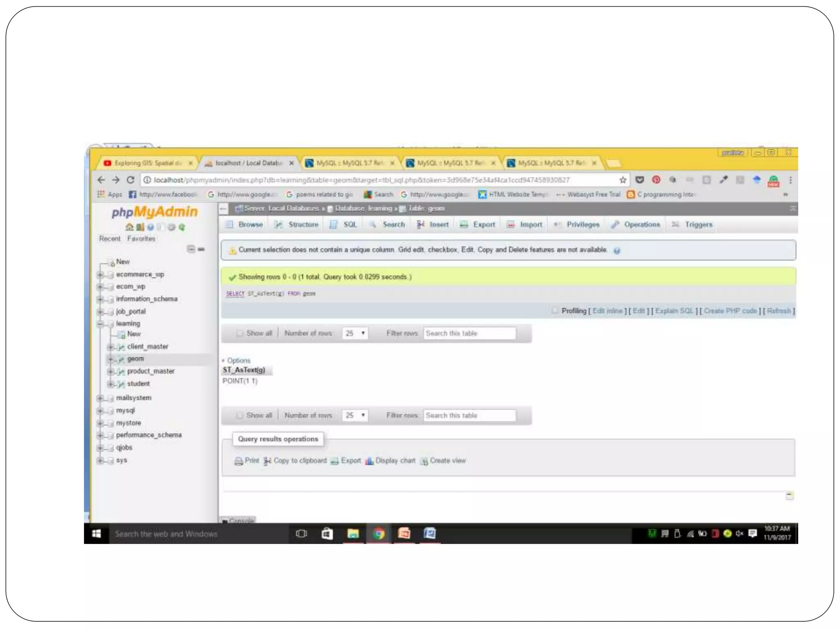Viewport: 840px width, 630px height.
Task: Click the help icon next to the unique column warning
Action: click(x=616, y=251)
